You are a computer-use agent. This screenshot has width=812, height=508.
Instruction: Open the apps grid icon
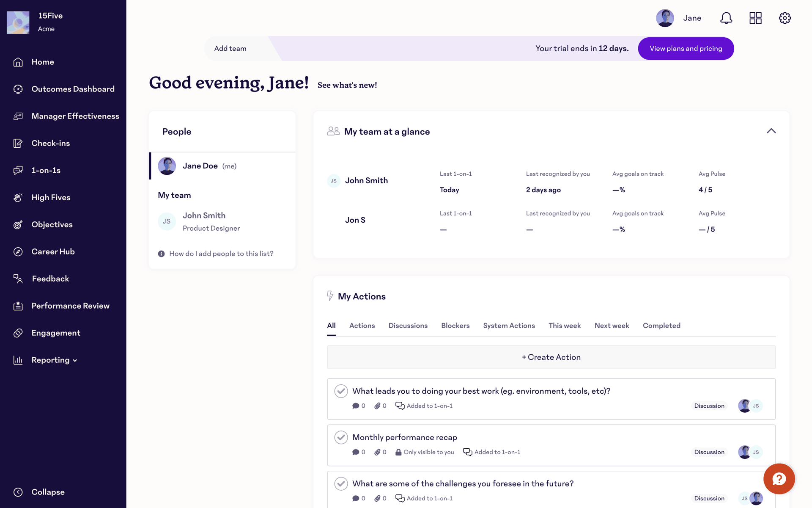tap(755, 18)
